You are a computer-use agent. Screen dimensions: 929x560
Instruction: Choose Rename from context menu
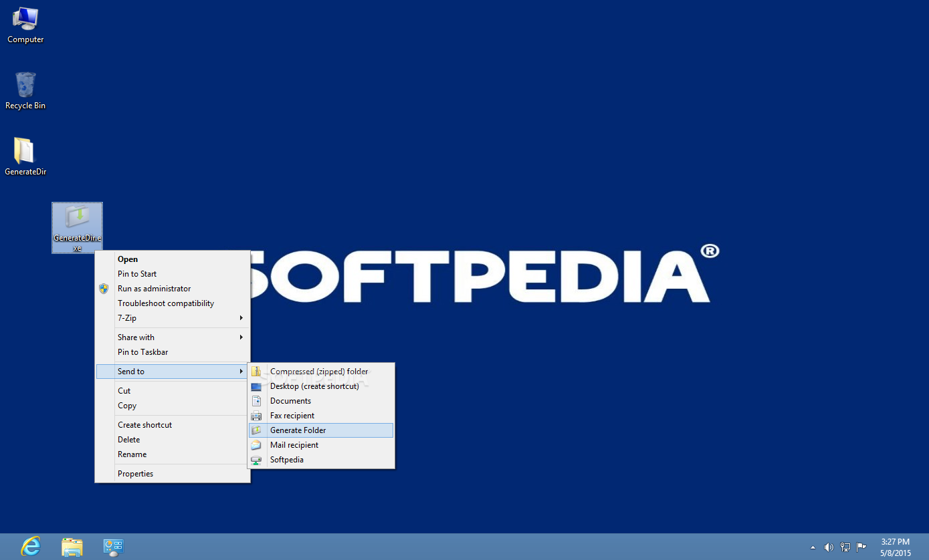click(x=173, y=454)
